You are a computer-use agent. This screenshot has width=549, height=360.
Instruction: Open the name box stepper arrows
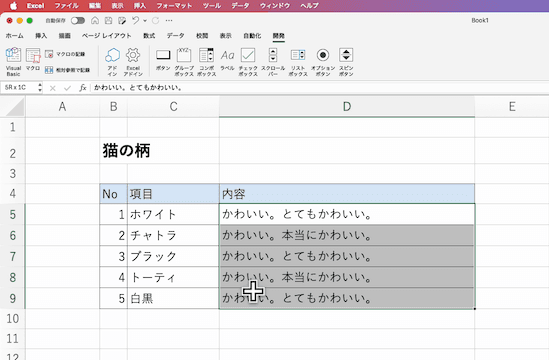coord(40,87)
